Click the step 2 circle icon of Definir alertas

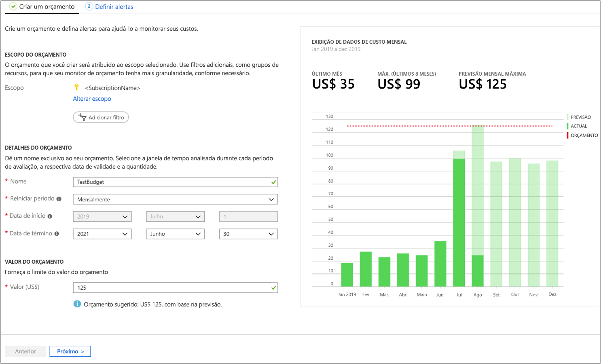tap(89, 6)
